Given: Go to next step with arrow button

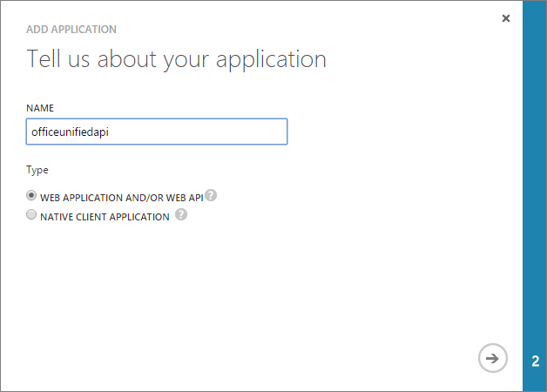Looking at the screenshot, I should 493,358.
